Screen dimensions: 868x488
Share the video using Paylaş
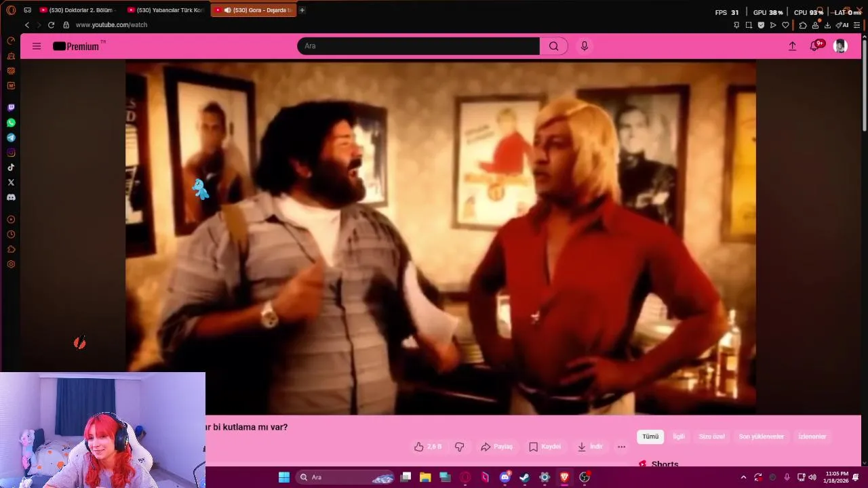(x=496, y=447)
